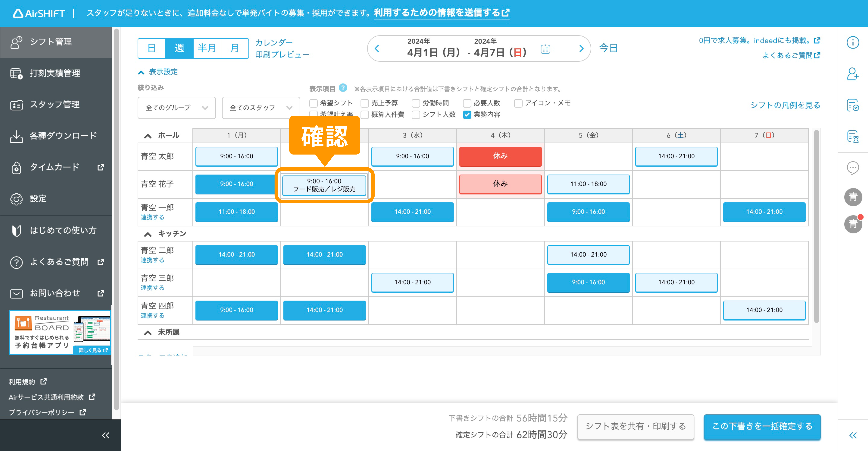
Task: Switch to 月 view tab
Action: (x=235, y=49)
